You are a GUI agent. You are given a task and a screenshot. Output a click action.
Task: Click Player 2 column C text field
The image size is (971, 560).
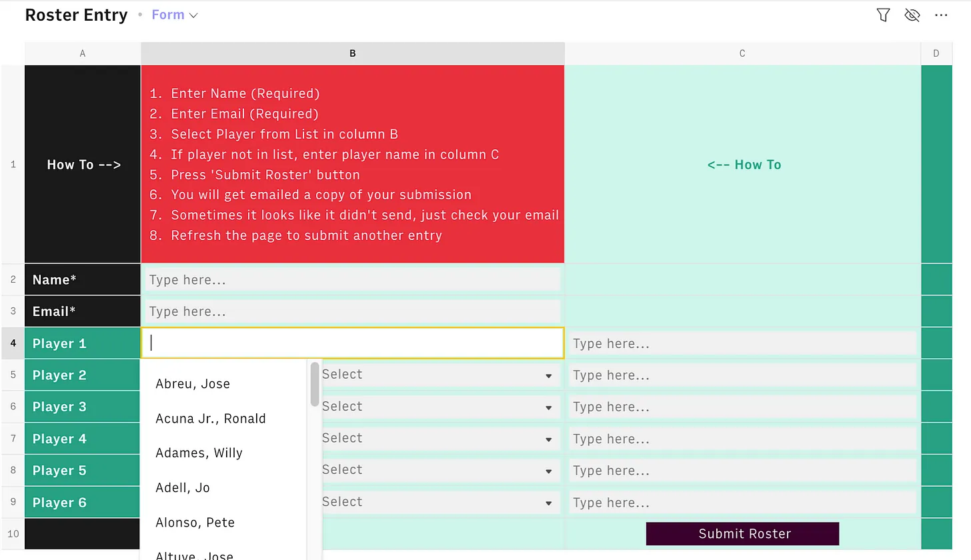coord(742,375)
